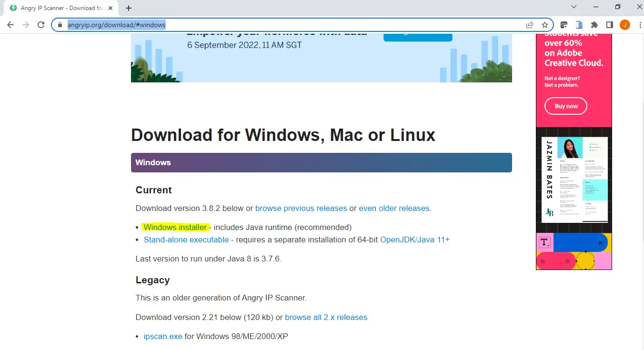Click the top banner ad with 6 September 2022

(322, 58)
